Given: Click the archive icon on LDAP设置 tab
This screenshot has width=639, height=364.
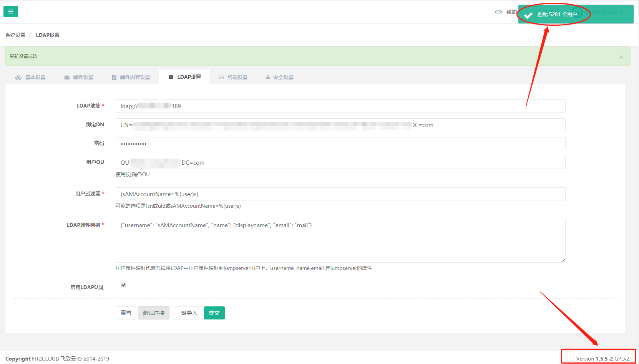Looking at the screenshot, I should click(x=171, y=77).
